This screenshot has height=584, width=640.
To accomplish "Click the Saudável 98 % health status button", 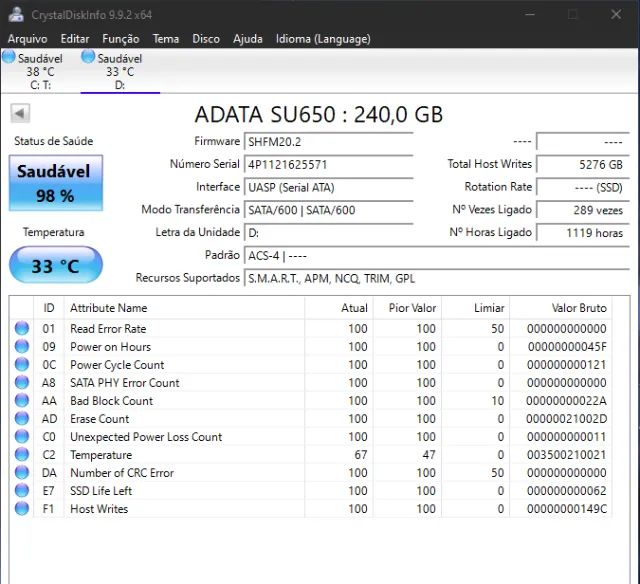I will pos(56,183).
